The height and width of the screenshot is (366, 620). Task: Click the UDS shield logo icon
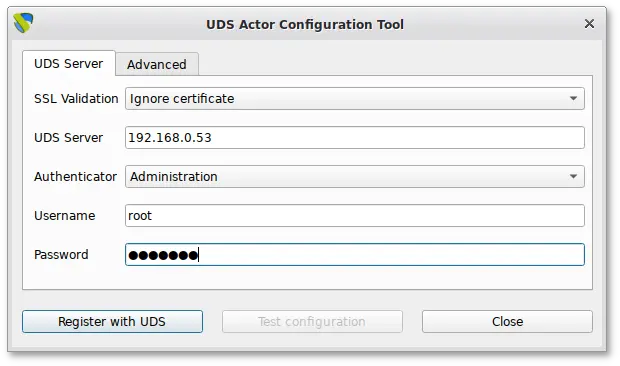click(x=23, y=23)
